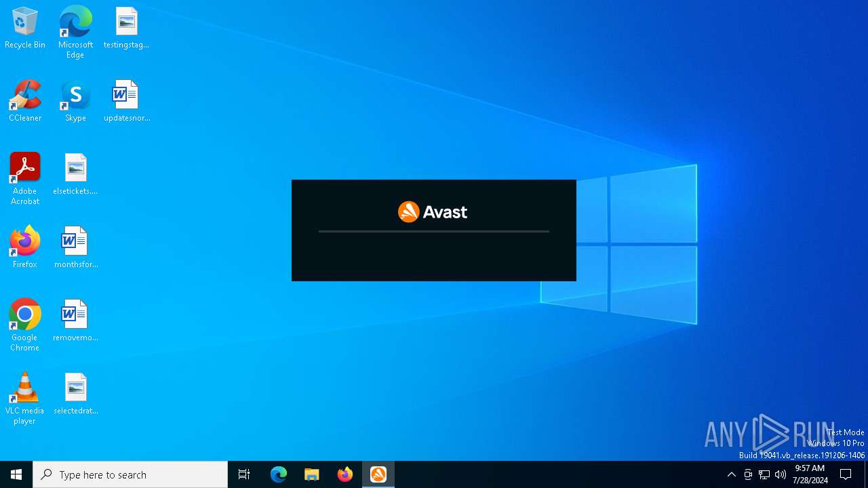Screen dimensions: 868x488
Task: Select the monthsfor Word document
Action: click(75, 247)
